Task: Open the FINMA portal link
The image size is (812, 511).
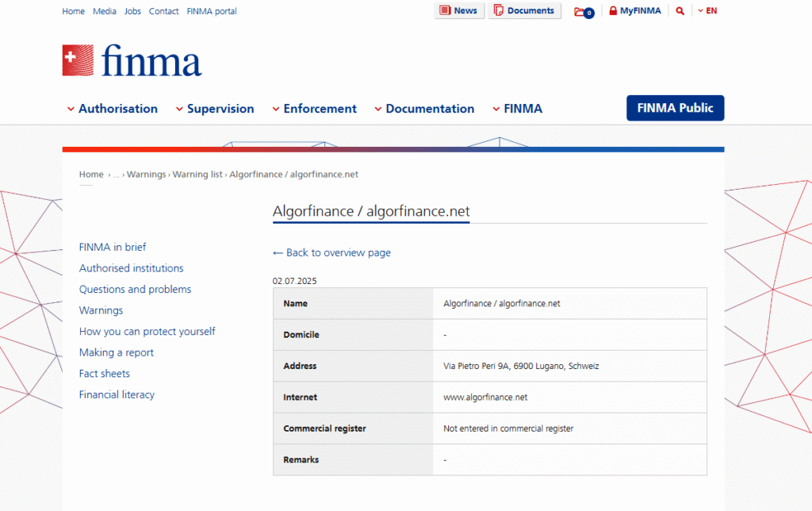Action: point(212,11)
